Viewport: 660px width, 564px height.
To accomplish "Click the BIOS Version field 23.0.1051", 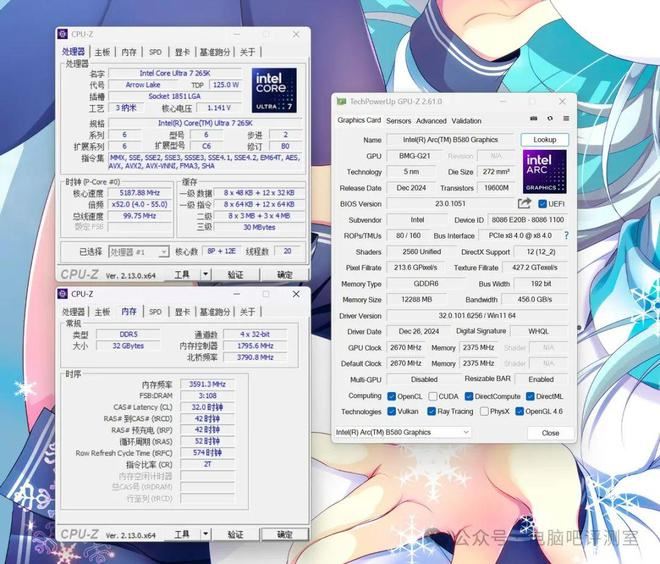I will coord(450,204).
